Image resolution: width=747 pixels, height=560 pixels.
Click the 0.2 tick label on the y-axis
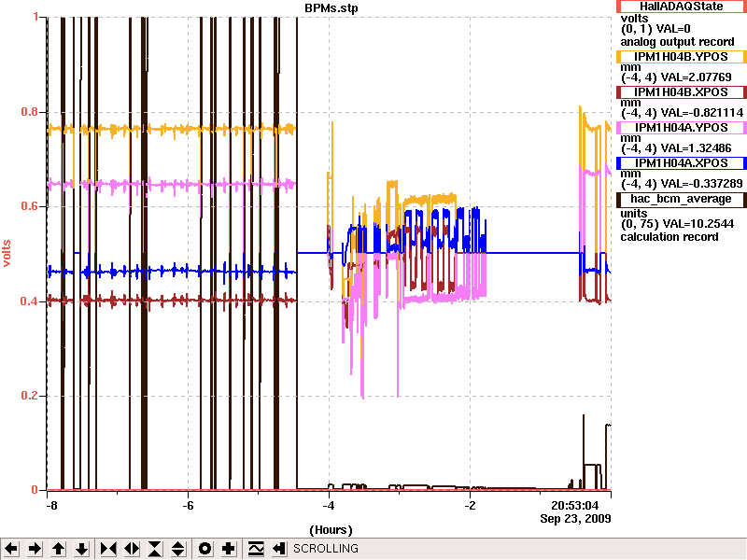coord(29,396)
